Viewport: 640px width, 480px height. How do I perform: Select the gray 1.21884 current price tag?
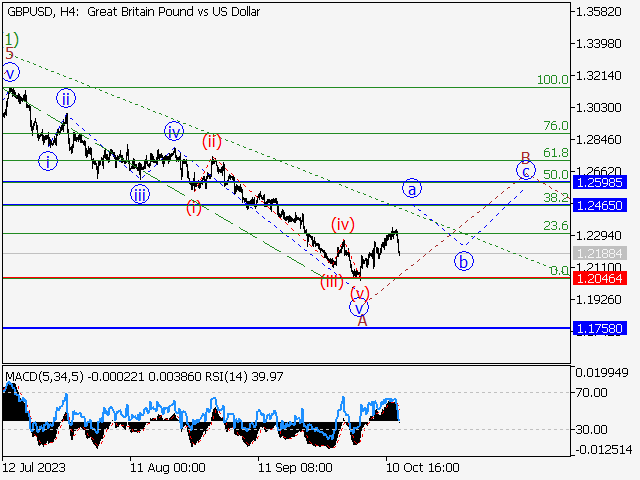pyautogui.click(x=600, y=253)
